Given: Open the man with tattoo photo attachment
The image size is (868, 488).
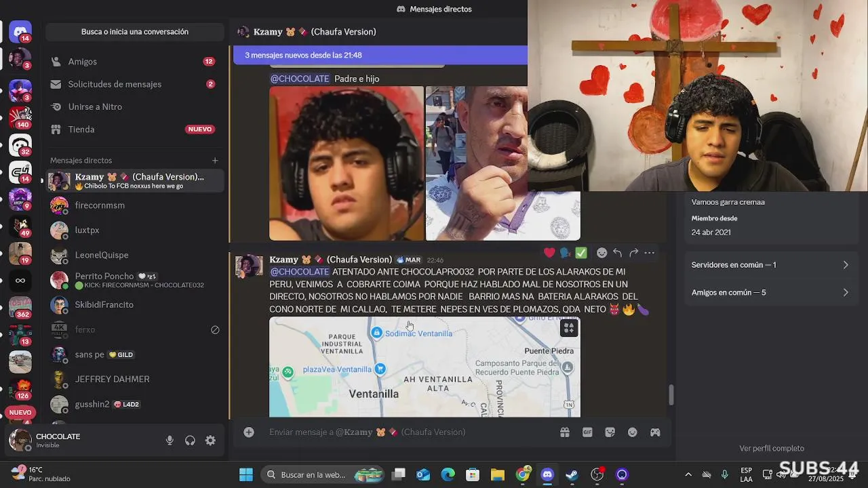Looking at the screenshot, I should pos(502,163).
